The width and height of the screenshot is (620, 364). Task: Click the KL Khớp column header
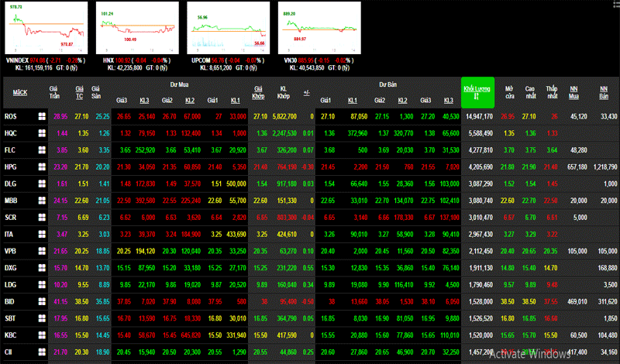click(283, 92)
